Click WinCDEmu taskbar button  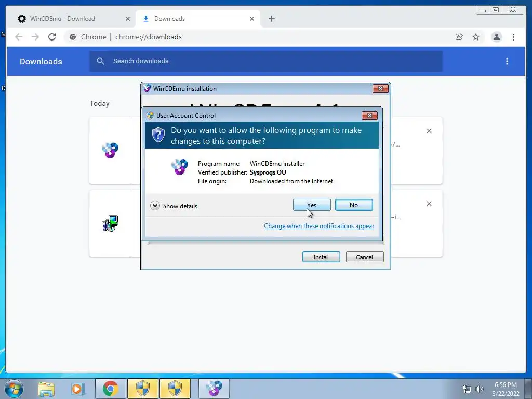click(x=214, y=389)
